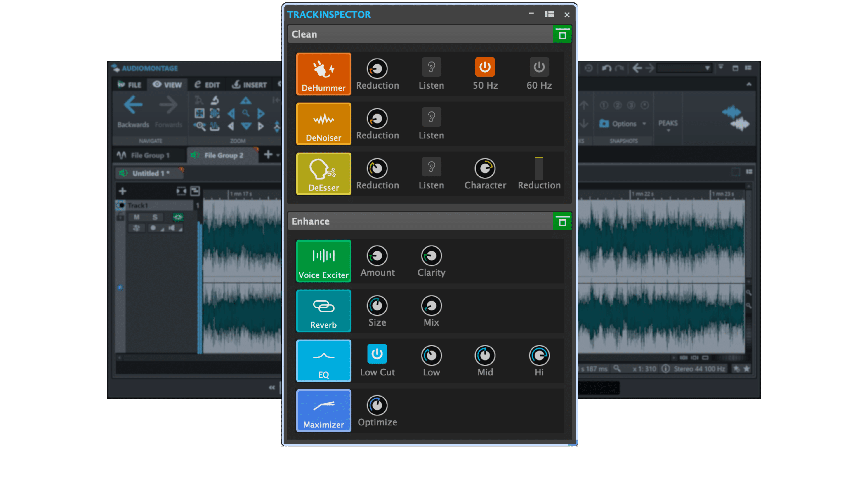868x488 pixels.
Task: Click the Reverb plugin icon
Action: pos(324,310)
